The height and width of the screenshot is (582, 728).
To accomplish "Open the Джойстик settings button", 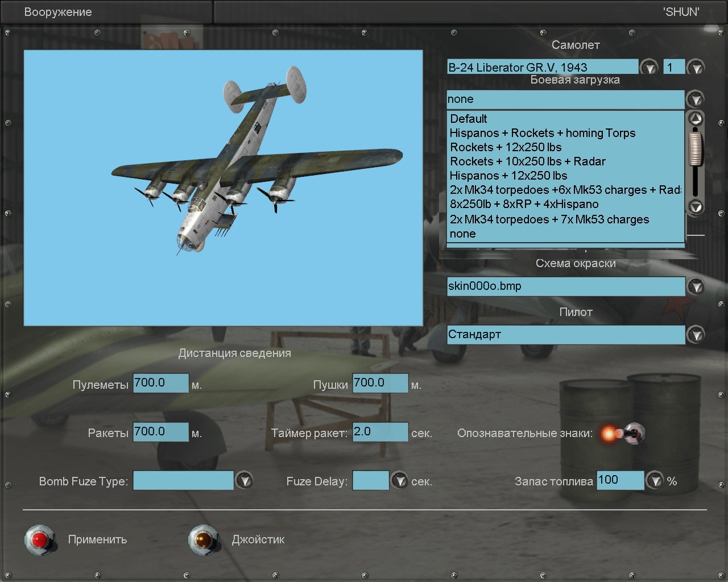I will (204, 539).
